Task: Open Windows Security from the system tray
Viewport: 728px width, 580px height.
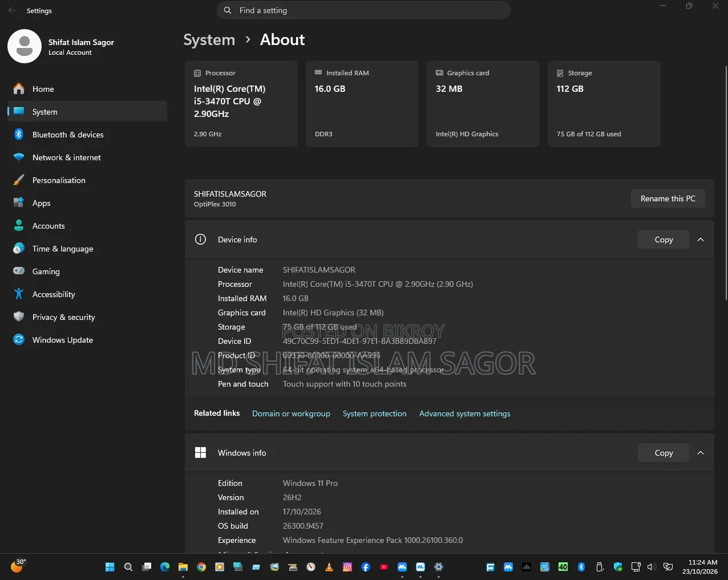Action: click(618, 567)
